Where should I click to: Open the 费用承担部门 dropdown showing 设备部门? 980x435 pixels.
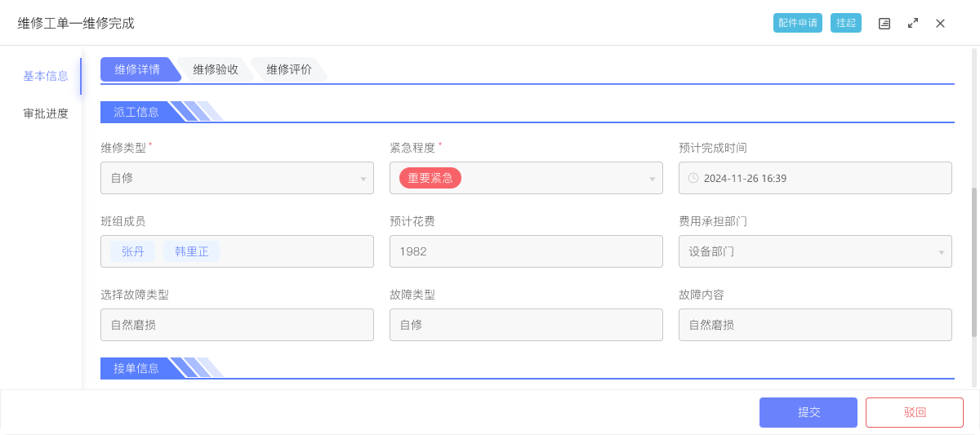coord(815,251)
